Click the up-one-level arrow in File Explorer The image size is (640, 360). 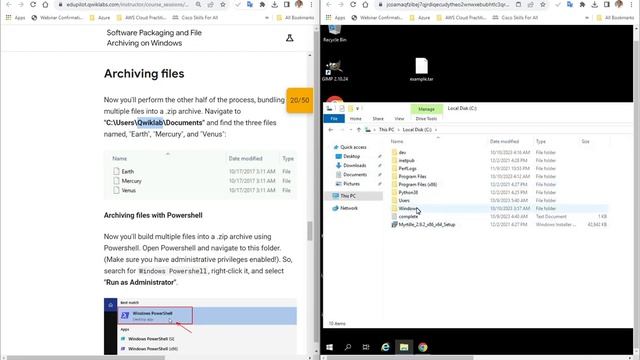point(358,130)
